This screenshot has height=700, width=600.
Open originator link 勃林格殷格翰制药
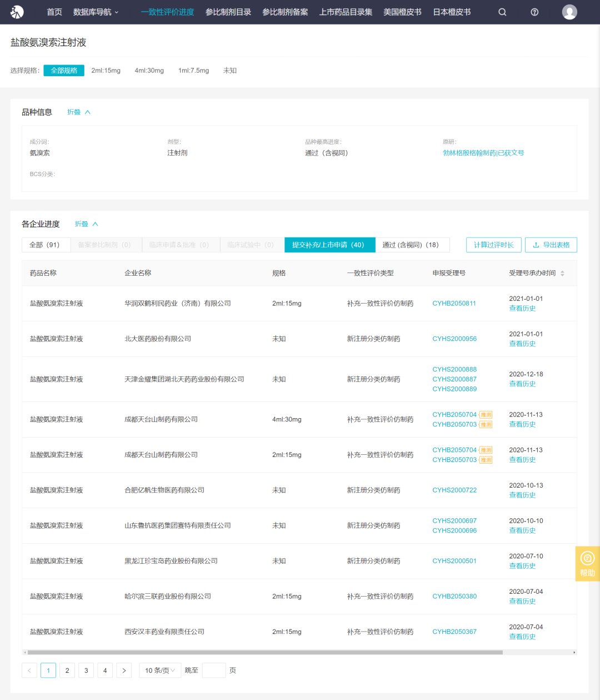[483, 153]
